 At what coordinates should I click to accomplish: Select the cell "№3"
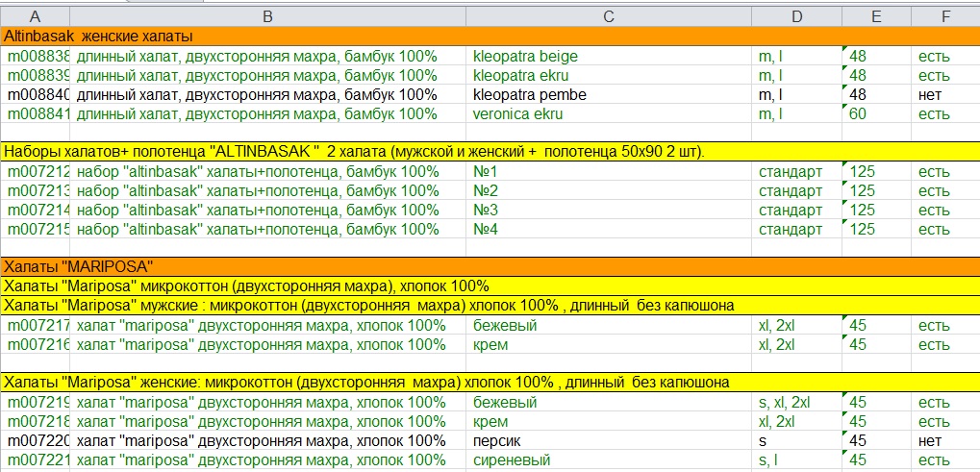[609, 211]
